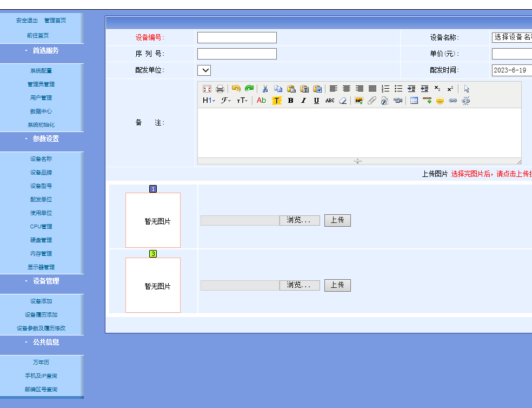Click the 序列号 input field
The width and height of the screenshot is (532, 408).
coord(237,54)
